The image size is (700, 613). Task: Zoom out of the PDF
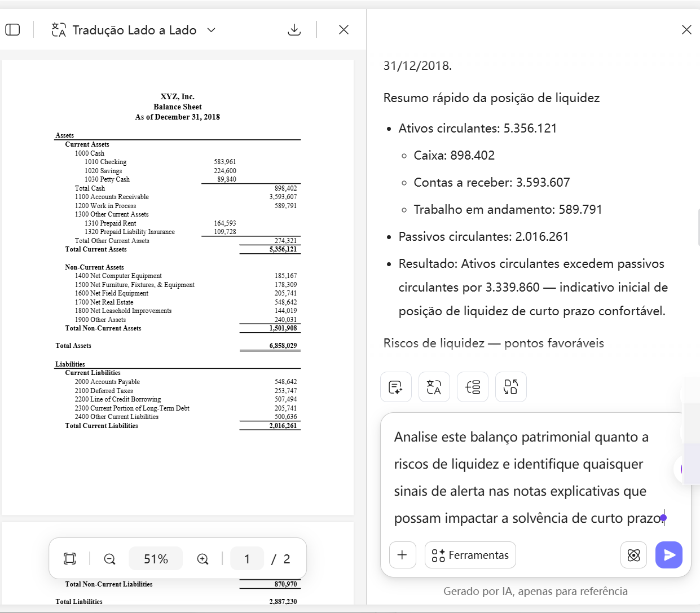(109, 559)
